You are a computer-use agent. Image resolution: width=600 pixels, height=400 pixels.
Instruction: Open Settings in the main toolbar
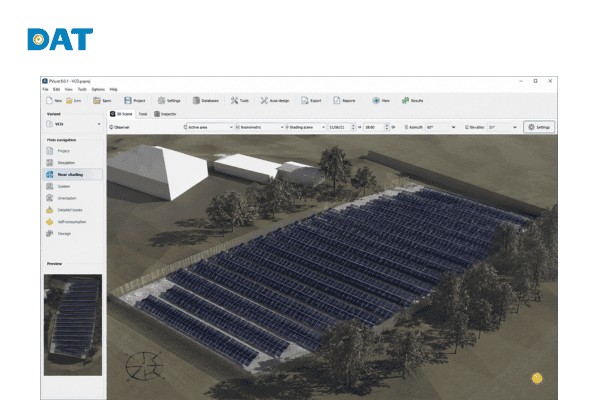[x=169, y=100]
